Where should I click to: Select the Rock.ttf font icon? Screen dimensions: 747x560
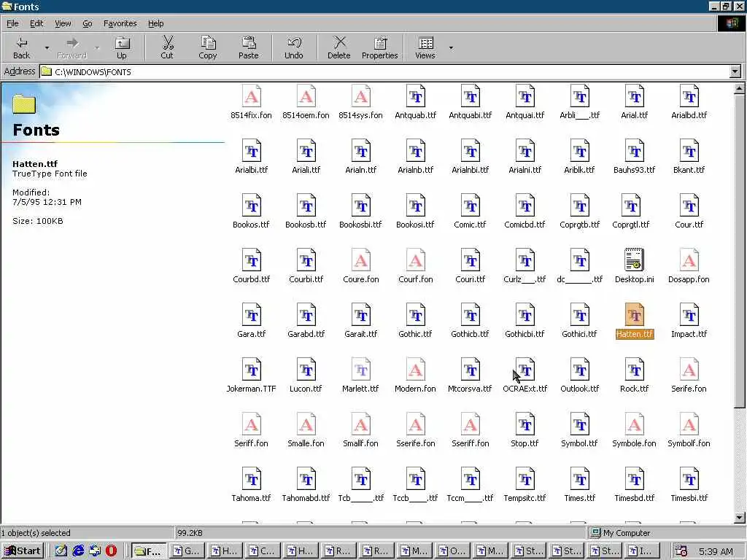coord(635,370)
